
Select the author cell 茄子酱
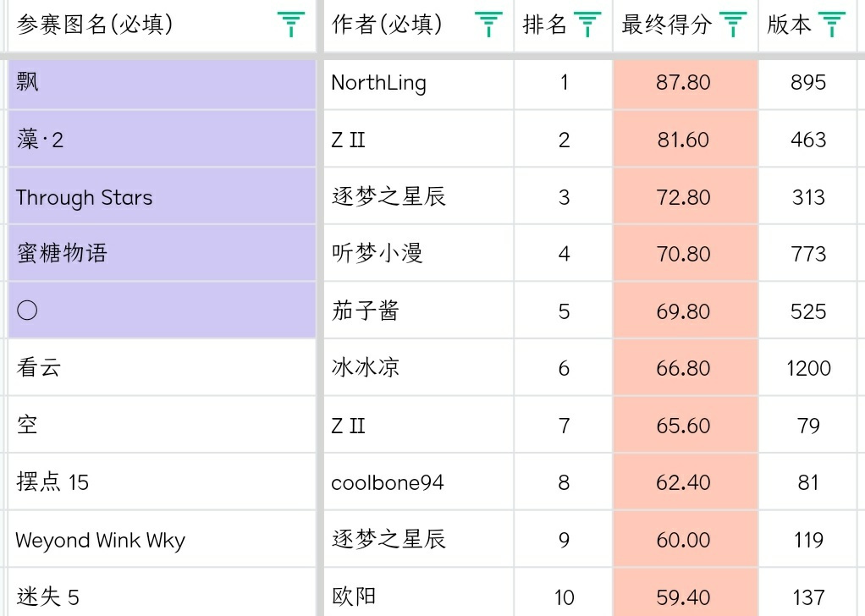[x=418, y=311]
